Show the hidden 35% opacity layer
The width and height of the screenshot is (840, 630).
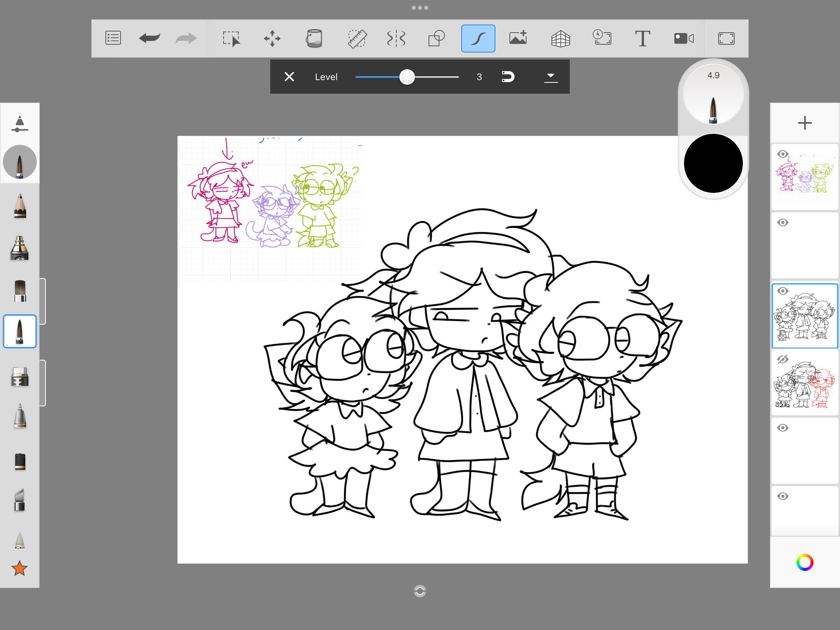point(782,359)
